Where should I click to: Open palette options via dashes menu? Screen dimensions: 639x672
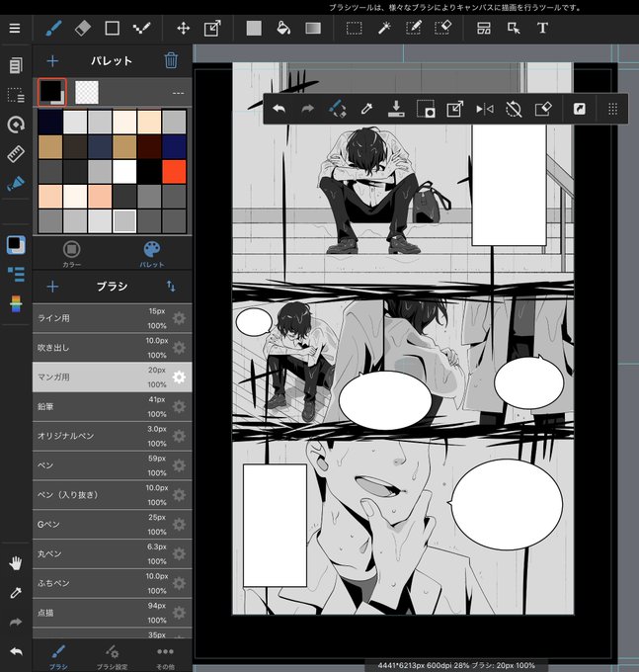178,93
